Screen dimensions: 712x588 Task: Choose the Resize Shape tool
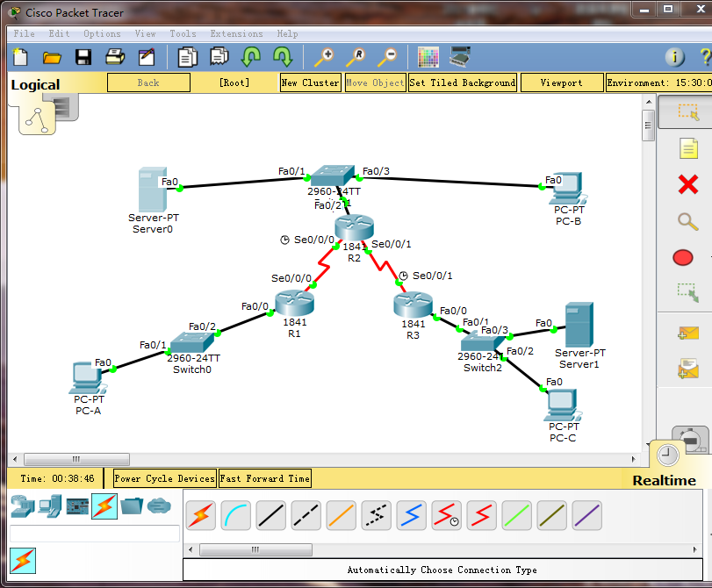(x=688, y=293)
